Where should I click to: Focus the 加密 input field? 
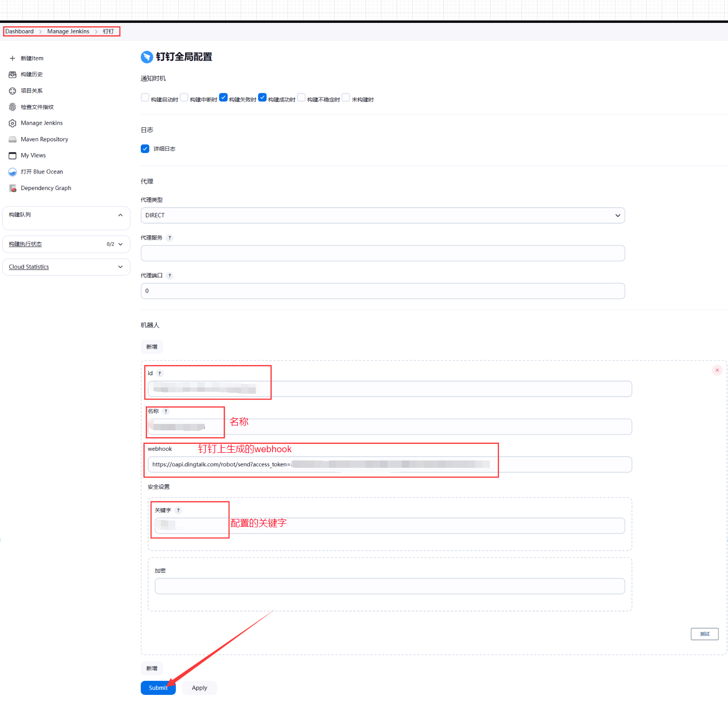pos(390,586)
